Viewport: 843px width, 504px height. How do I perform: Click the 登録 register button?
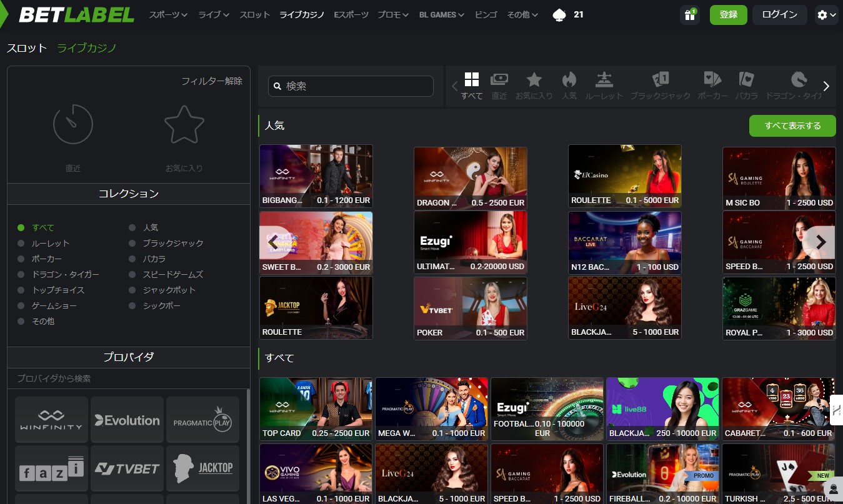(x=729, y=14)
